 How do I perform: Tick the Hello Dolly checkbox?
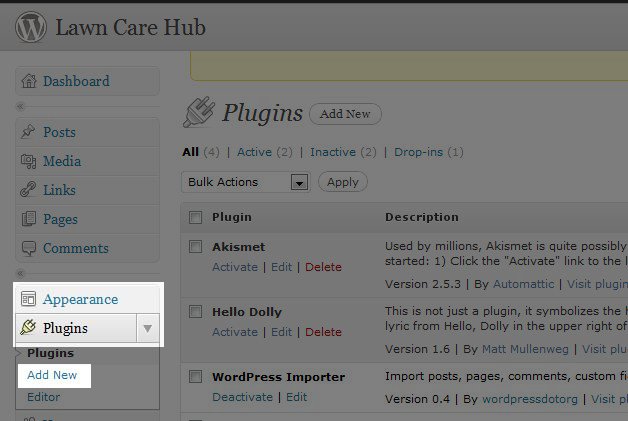pyautogui.click(x=195, y=312)
